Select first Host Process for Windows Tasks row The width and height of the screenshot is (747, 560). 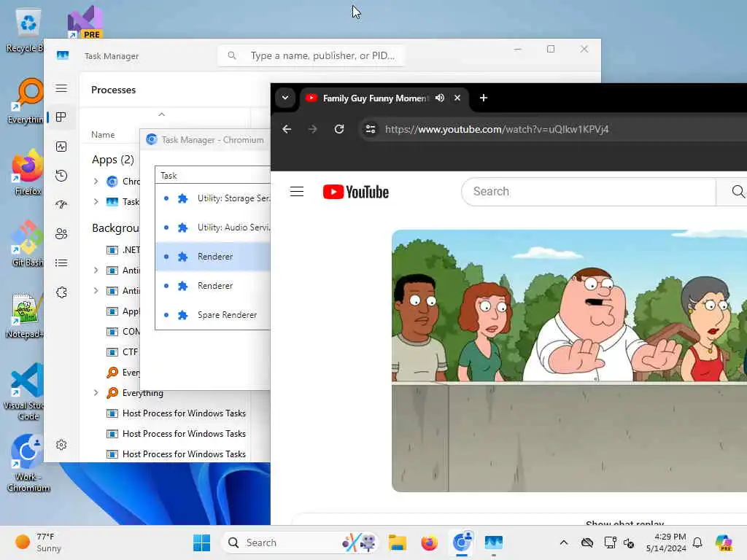177,413
